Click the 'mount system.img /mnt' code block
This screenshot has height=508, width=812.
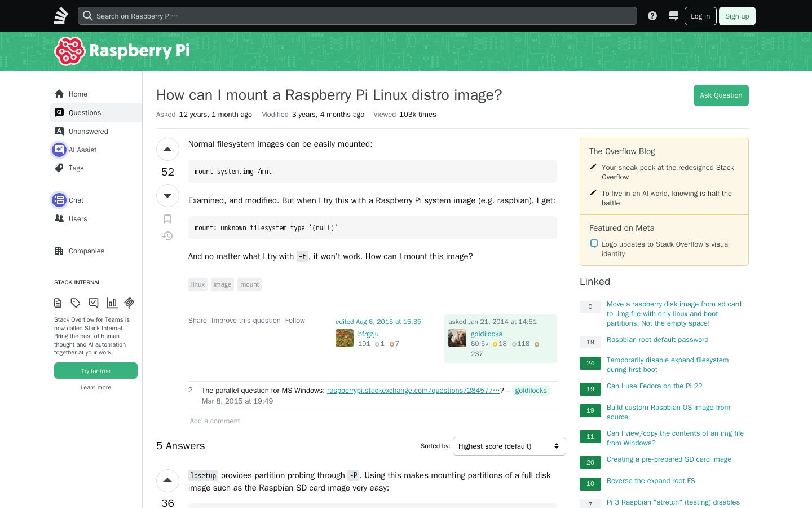coord(372,172)
